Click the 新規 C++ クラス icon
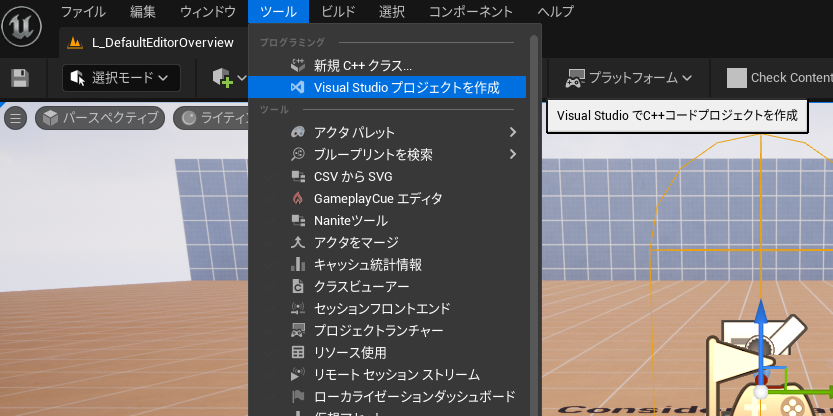Image resolution: width=833 pixels, height=416 pixels. click(298, 66)
